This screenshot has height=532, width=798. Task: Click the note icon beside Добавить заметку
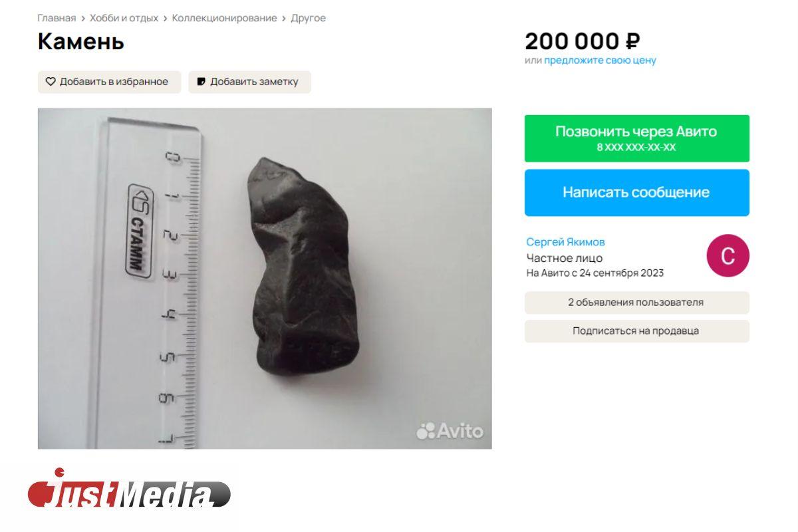[x=201, y=82]
